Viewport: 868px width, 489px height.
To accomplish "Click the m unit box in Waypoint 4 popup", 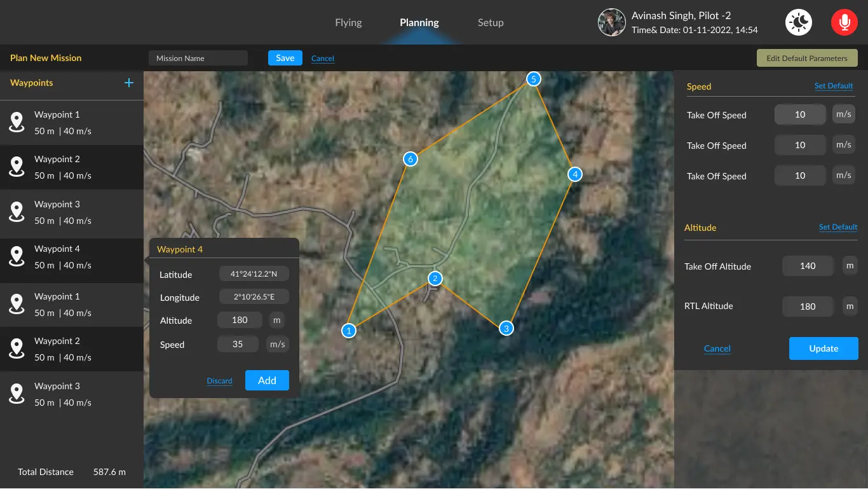I will 276,320.
